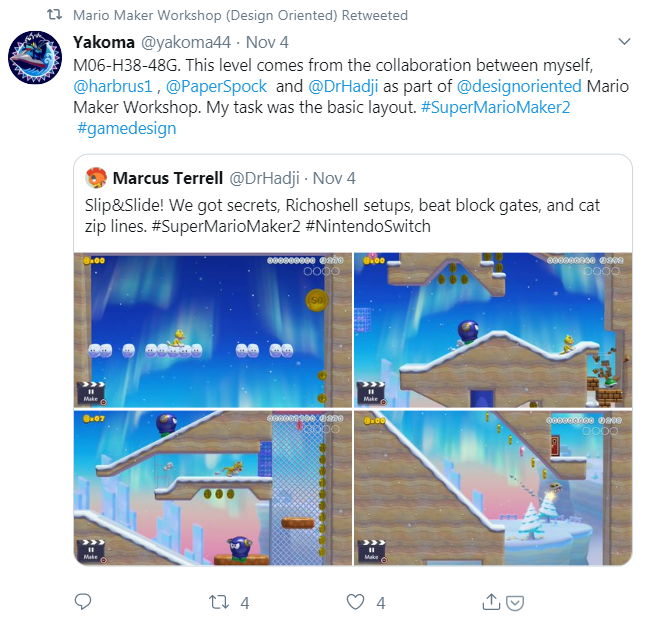Screen dimensions: 645x623
Task: Click the bookmark pocket icon beside share
Action: 515,603
